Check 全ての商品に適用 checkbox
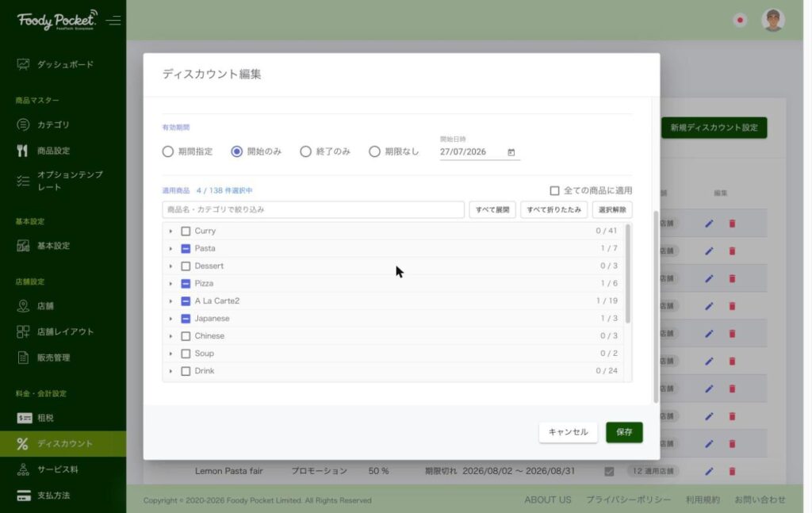This screenshot has width=812, height=513. tap(554, 190)
